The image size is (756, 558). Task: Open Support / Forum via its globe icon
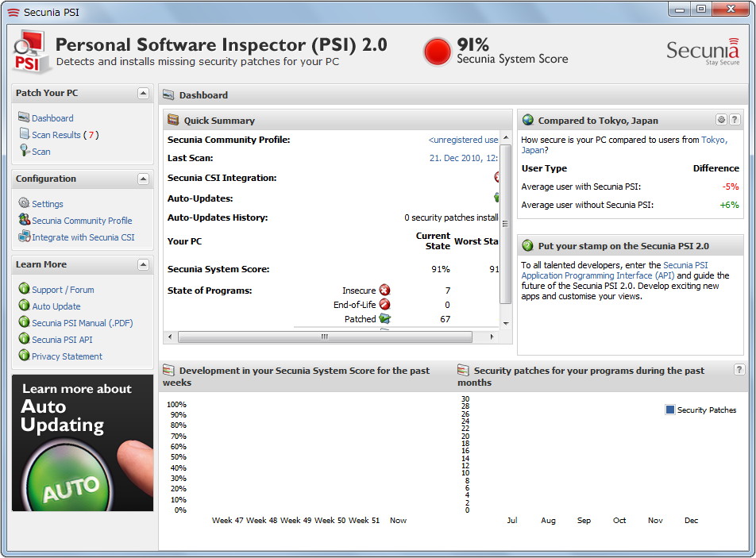pyautogui.click(x=23, y=290)
